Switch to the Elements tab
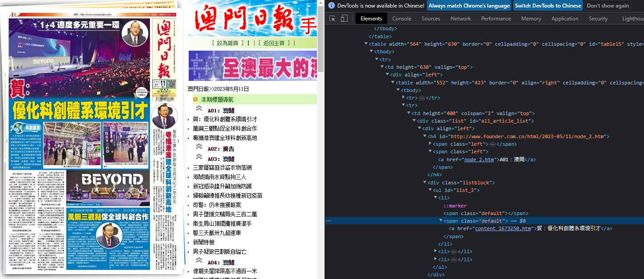The height and width of the screenshot is (279, 644). point(371,19)
